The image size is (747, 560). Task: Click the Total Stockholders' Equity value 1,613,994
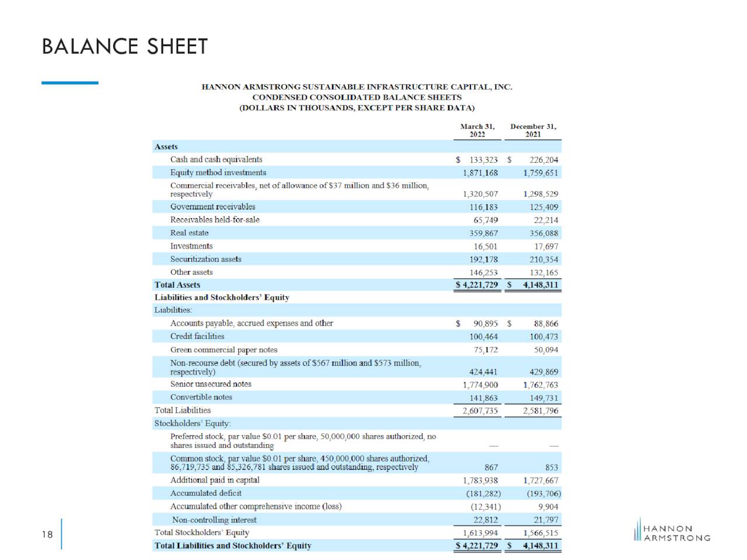click(x=480, y=533)
